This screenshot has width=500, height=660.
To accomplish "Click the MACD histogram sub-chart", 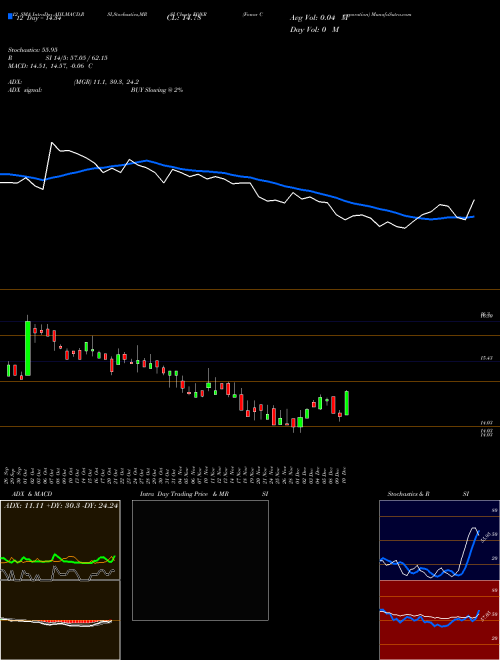I will [60, 620].
